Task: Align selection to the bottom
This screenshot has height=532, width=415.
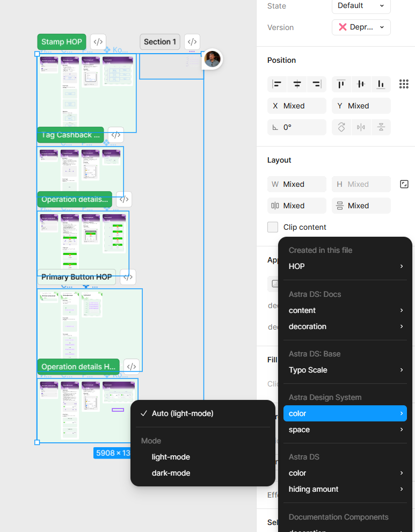Action: (x=381, y=84)
